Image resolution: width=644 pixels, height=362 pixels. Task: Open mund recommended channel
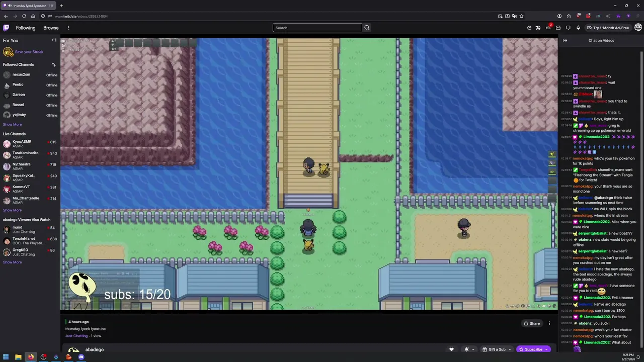pyautogui.click(x=30, y=230)
